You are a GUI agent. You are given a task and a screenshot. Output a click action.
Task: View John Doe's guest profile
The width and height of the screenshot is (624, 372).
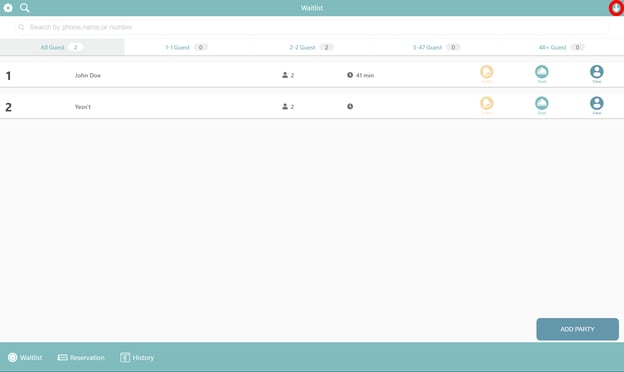coord(597,74)
